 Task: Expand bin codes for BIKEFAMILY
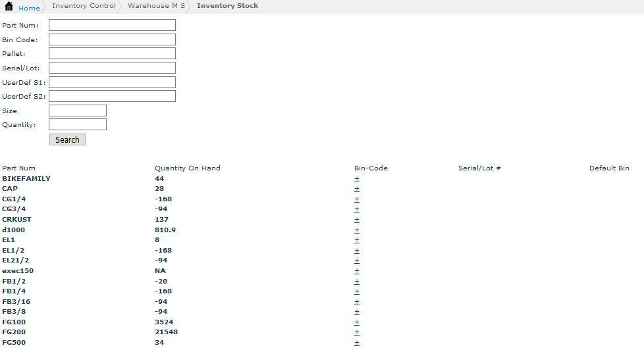click(357, 179)
